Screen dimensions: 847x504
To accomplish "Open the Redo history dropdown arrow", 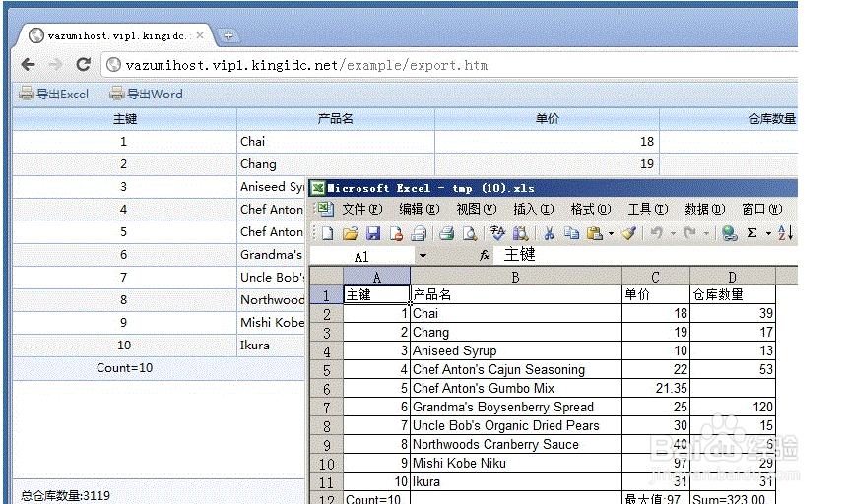I will point(706,233).
